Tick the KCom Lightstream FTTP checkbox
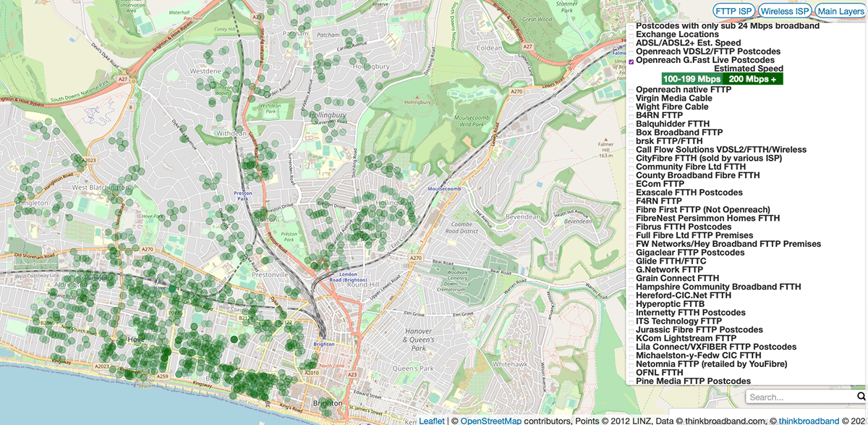The height and width of the screenshot is (425, 868). click(x=631, y=339)
